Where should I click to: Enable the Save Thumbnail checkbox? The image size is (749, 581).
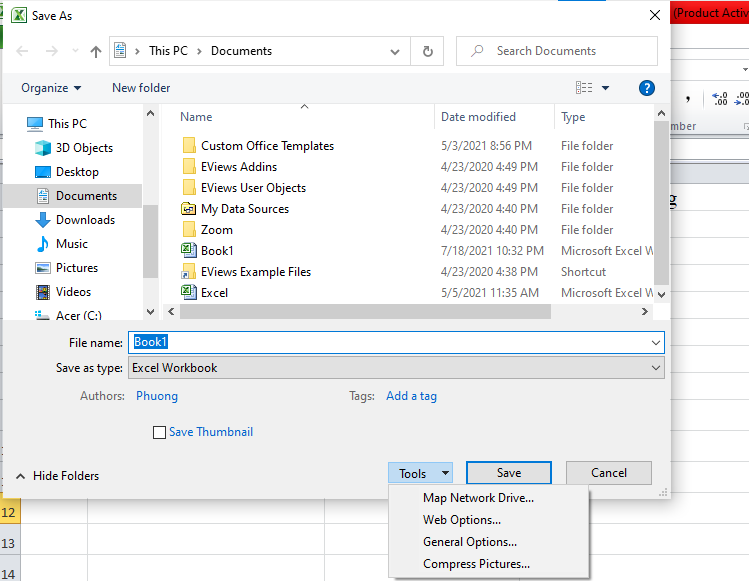pos(159,432)
